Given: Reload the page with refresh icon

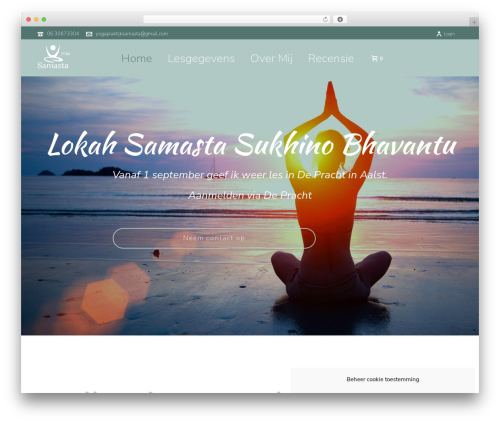Looking at the screenshot, I should [x=325, y=19].
